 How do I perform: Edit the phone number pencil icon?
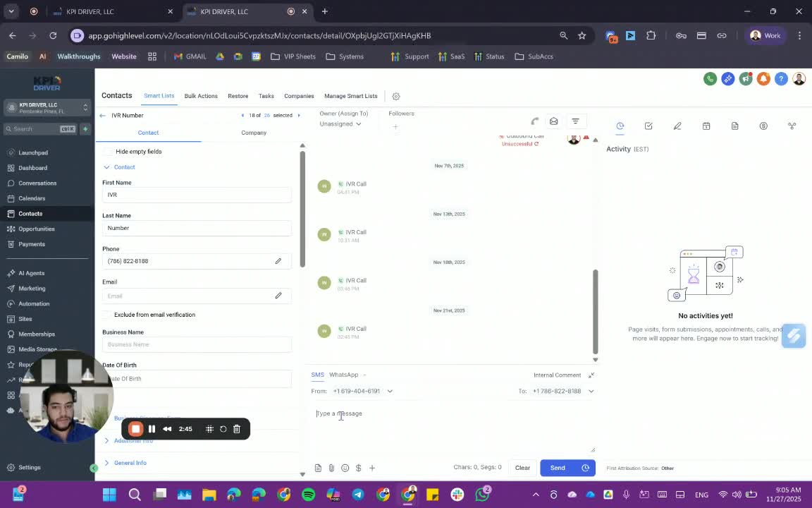click(x=278, y=261)
